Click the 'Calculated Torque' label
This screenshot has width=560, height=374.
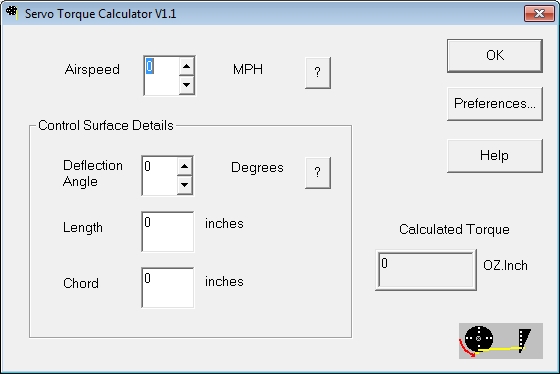(x=454, y=229)
